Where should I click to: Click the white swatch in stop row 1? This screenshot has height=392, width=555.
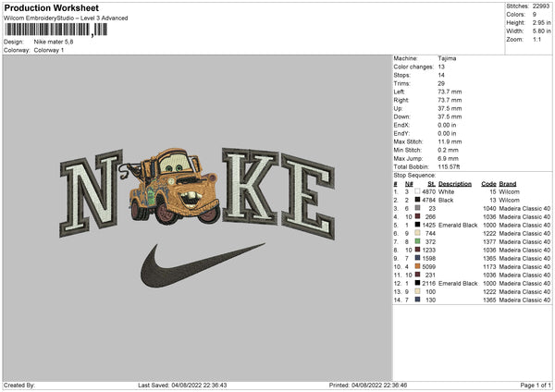coord(418,191)
